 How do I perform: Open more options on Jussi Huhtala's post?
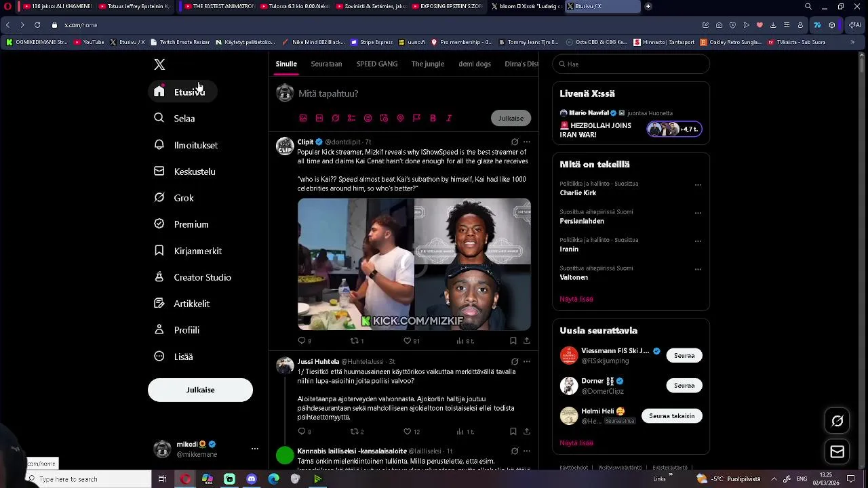point(526,362)
